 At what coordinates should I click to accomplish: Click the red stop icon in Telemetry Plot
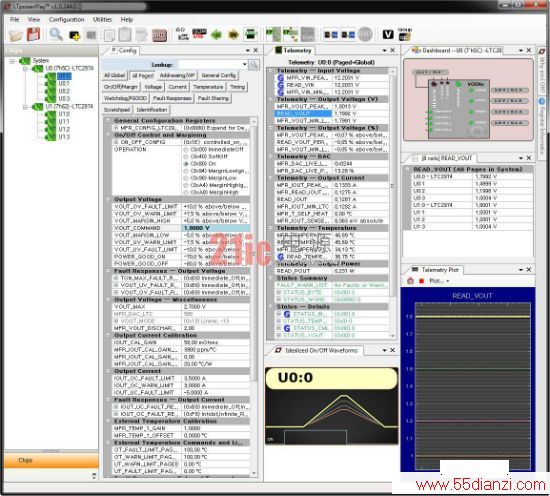(421, 281)
